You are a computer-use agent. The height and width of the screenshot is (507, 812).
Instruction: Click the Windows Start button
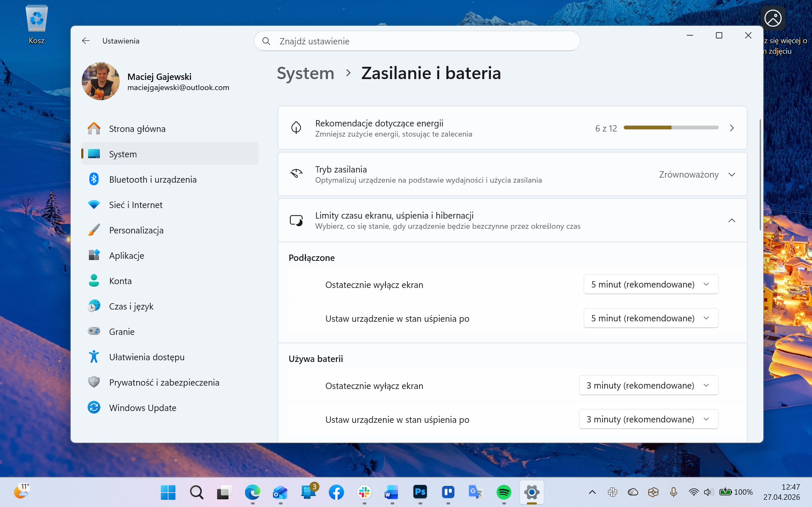168,492
